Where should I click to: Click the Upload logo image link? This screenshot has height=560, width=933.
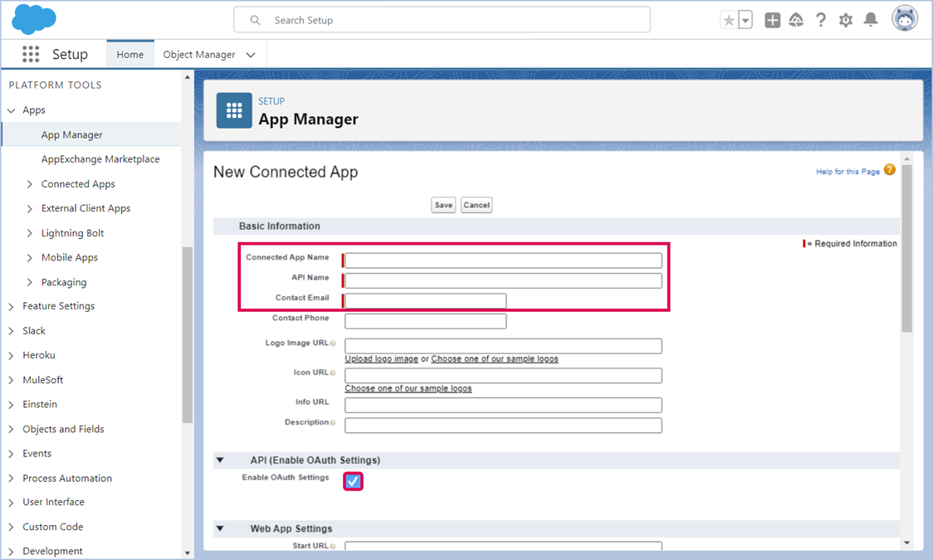(x=381, y=359)
